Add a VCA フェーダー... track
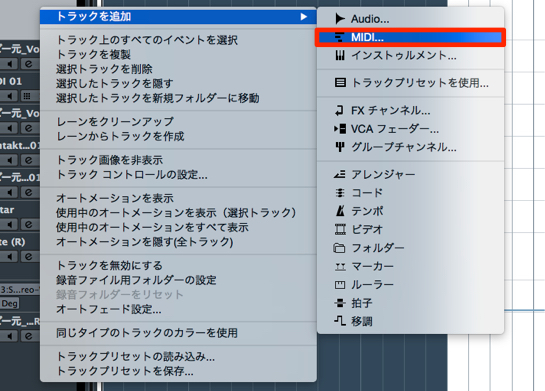The height and width of the screenshot is (391, 545). tap(410, 129)
